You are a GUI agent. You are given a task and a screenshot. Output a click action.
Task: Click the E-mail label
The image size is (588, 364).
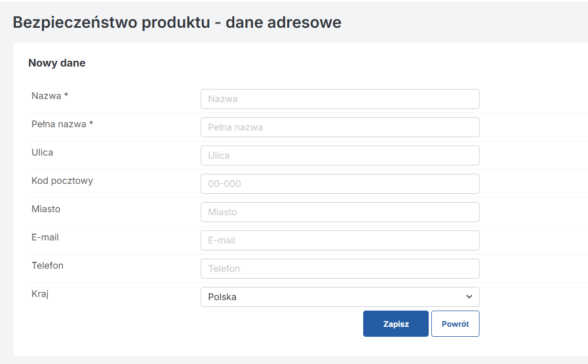[x=45, y=237]
